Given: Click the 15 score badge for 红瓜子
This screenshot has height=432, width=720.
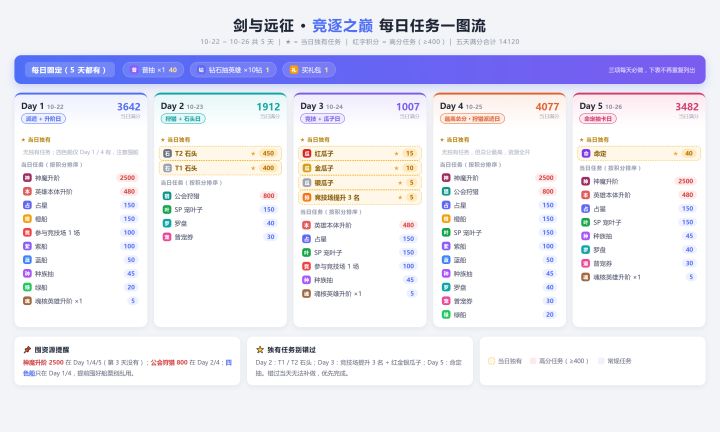Looking at the screenshot, I should click(x=410, y=154).
